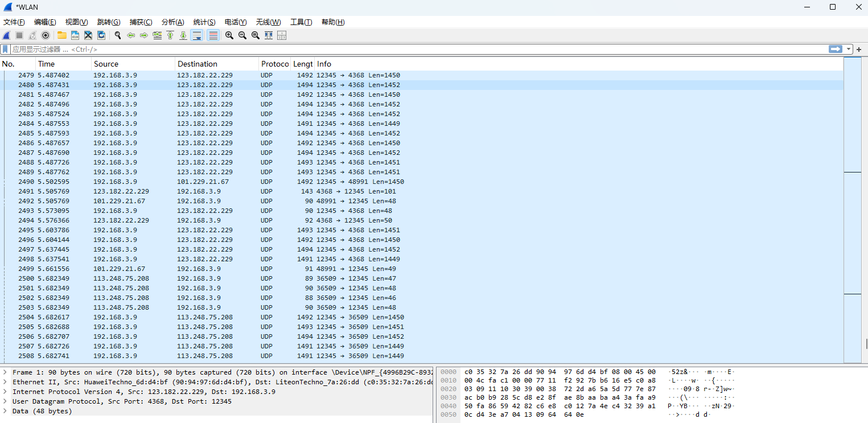The image size is (868, 423).
Task: Go back in packet history
Action: coord(131,35)
